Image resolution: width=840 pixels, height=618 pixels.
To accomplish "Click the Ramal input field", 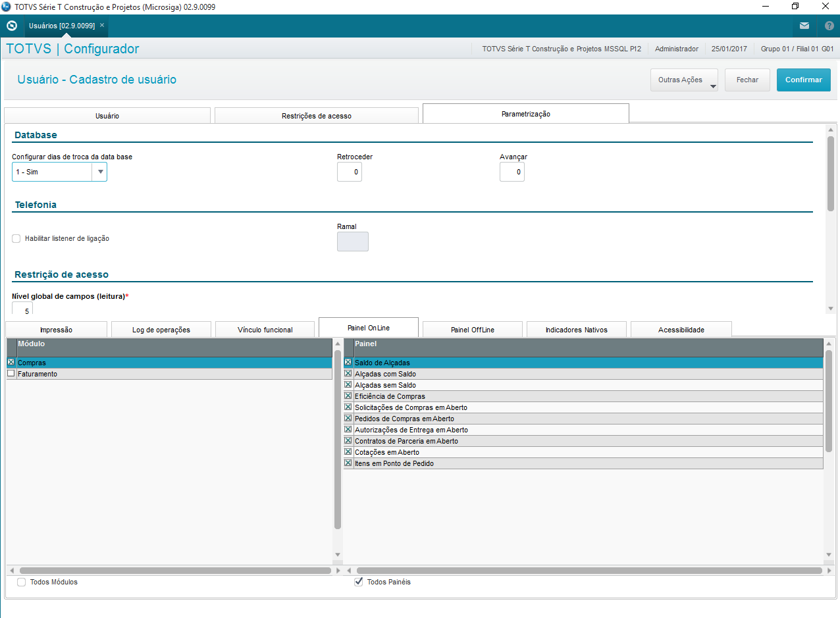I will point(353,242).
